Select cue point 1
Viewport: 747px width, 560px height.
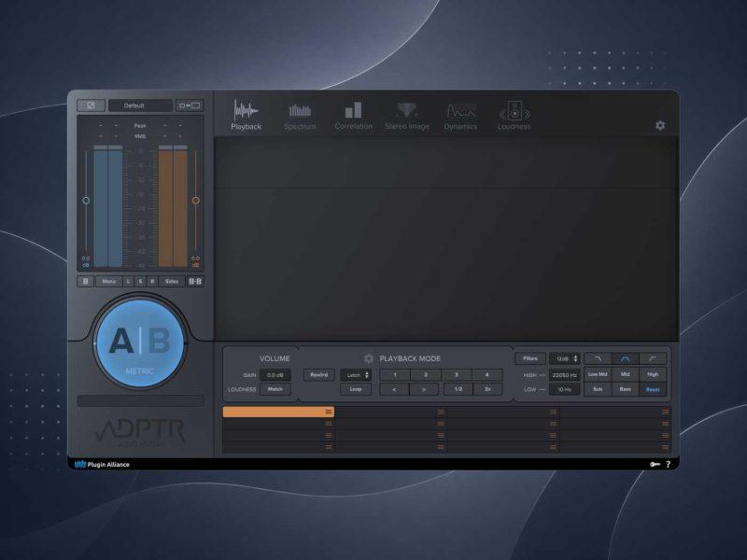[394, 375]
